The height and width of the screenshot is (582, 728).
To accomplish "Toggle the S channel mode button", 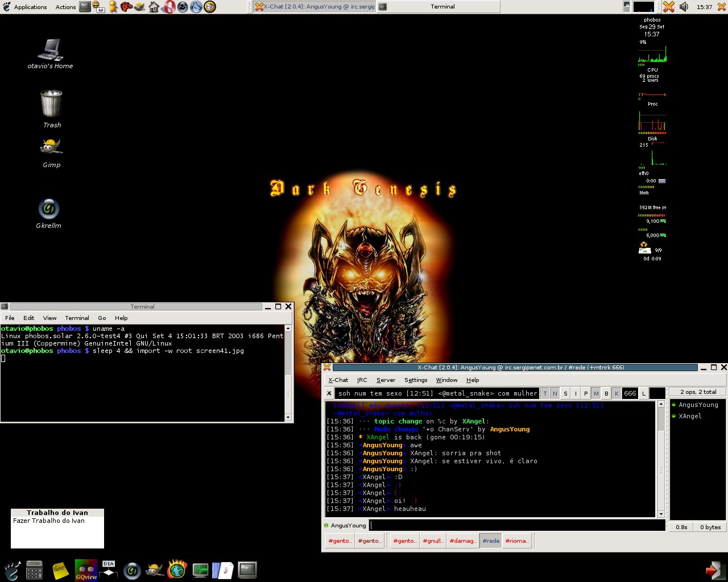I will coord(565,393).
